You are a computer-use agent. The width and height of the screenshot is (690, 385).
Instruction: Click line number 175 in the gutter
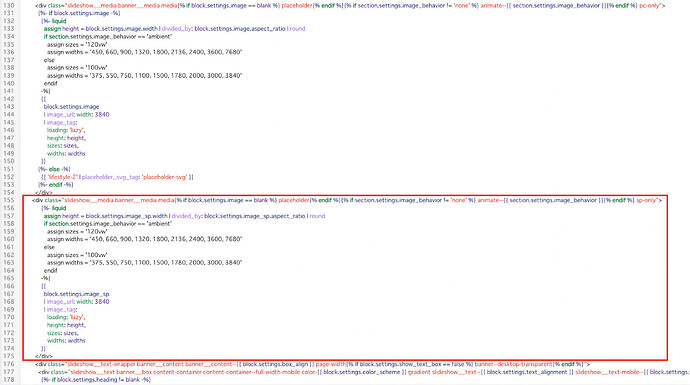click(x=8, y=356)
